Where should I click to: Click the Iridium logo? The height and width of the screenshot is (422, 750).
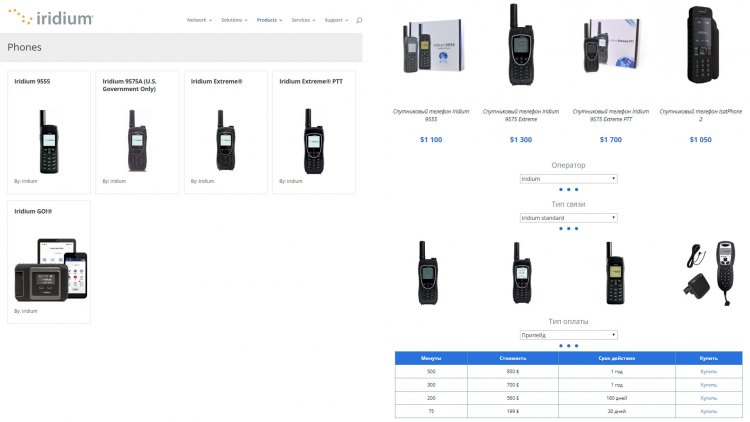coord(51,17)
